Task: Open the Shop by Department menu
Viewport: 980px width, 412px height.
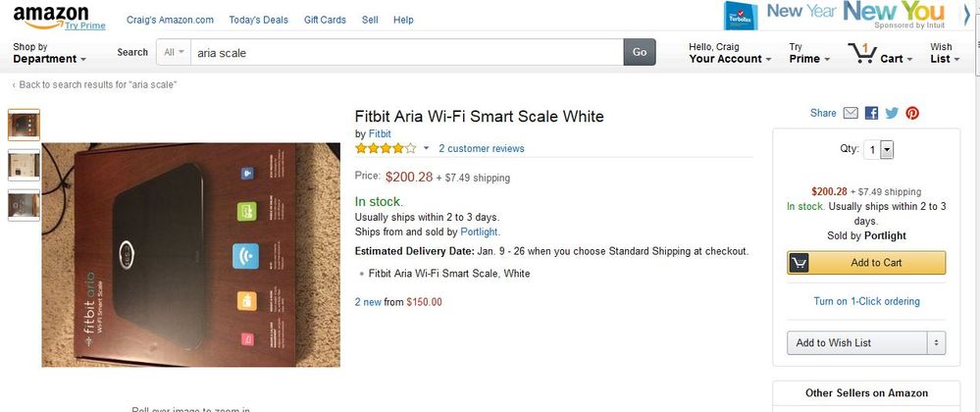Action: tap(49, 53)
